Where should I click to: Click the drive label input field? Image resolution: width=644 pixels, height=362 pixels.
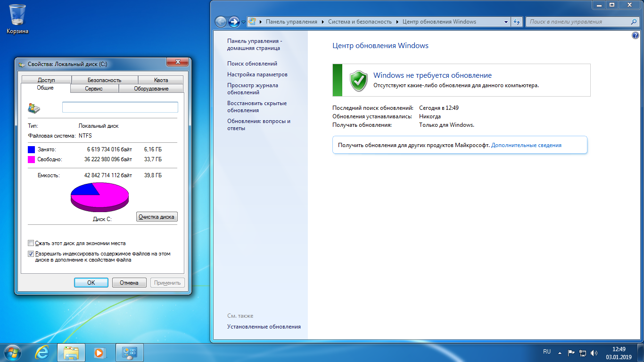(120, 107)
